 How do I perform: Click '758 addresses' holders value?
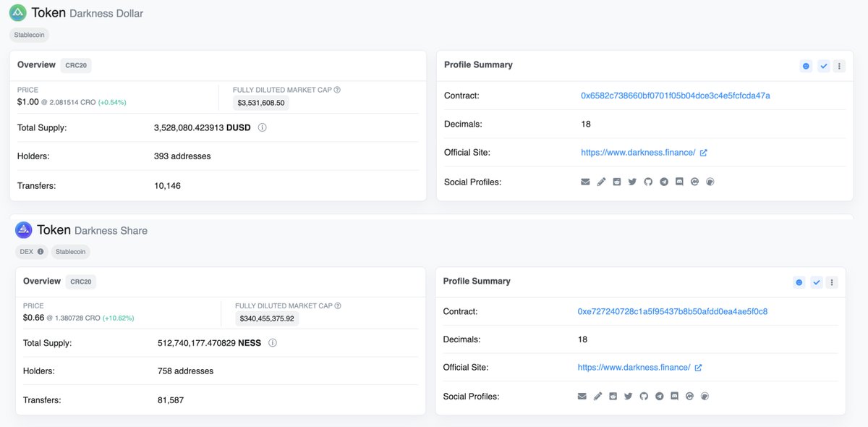click(185, 371)
